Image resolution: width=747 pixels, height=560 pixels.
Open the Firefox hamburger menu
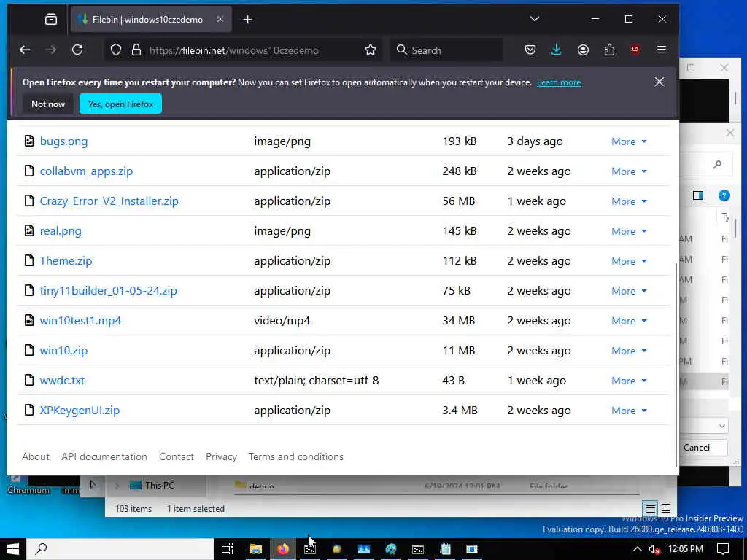pyautogui.click(x=661, y=50)
